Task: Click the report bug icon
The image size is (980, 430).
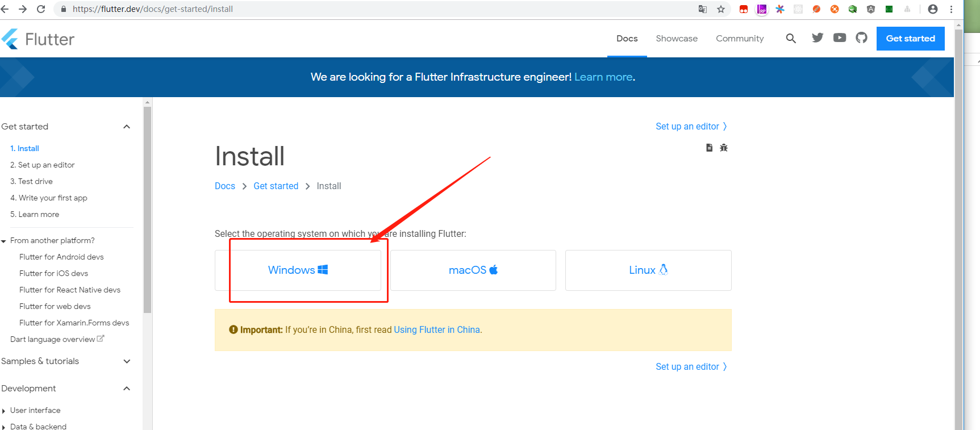Action: (724, 148)
